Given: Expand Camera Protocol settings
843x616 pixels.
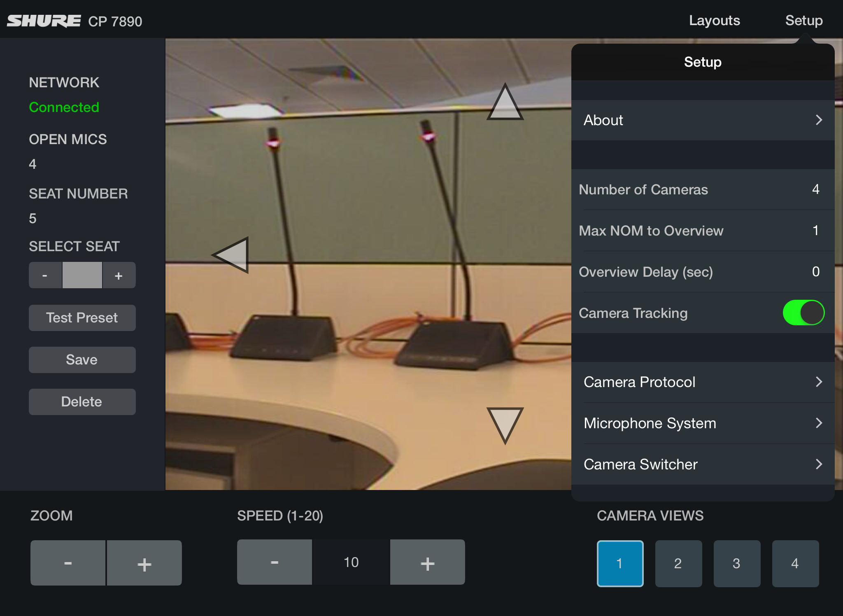Looking at the screenshot, I should pyautogui.click(x=703, y=382).
